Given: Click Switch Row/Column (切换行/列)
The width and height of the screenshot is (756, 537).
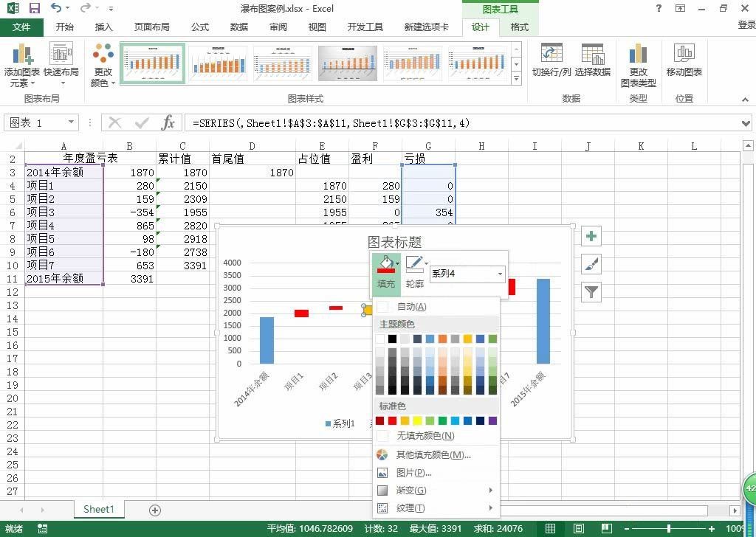Looking at the screenshot, I should pos(551,60).
